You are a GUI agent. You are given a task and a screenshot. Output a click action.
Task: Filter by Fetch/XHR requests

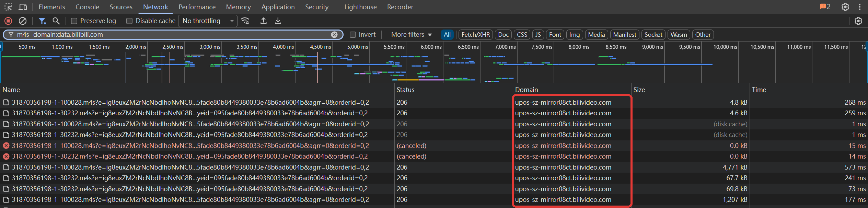pos(476,35)
